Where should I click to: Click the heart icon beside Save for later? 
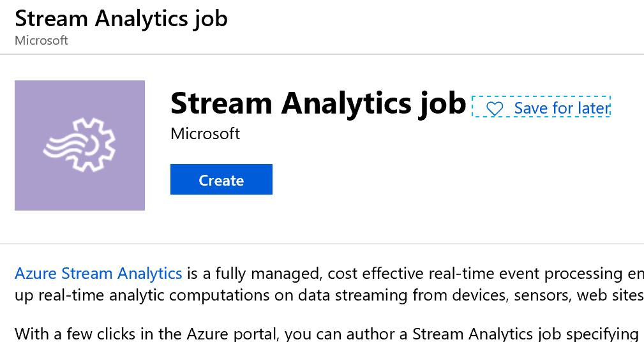click(x=494, y=109)
